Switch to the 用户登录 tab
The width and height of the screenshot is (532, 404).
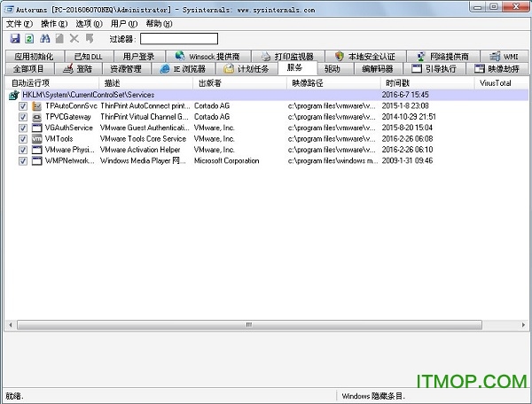click(139, 57)
